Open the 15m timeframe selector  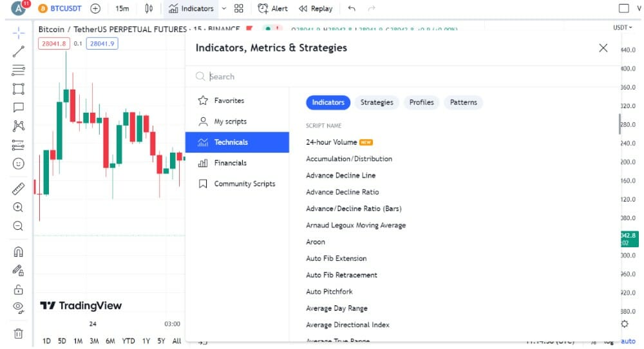pos(122,8)
